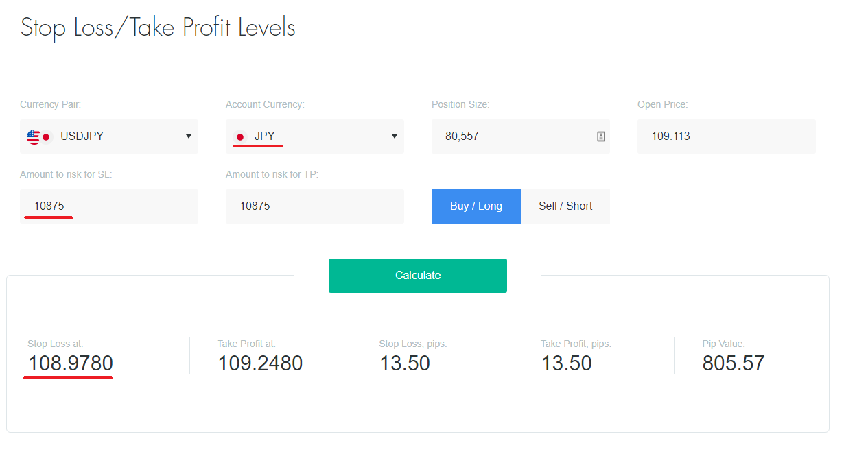Click the Stop Loss pips result value

[405, 363]
